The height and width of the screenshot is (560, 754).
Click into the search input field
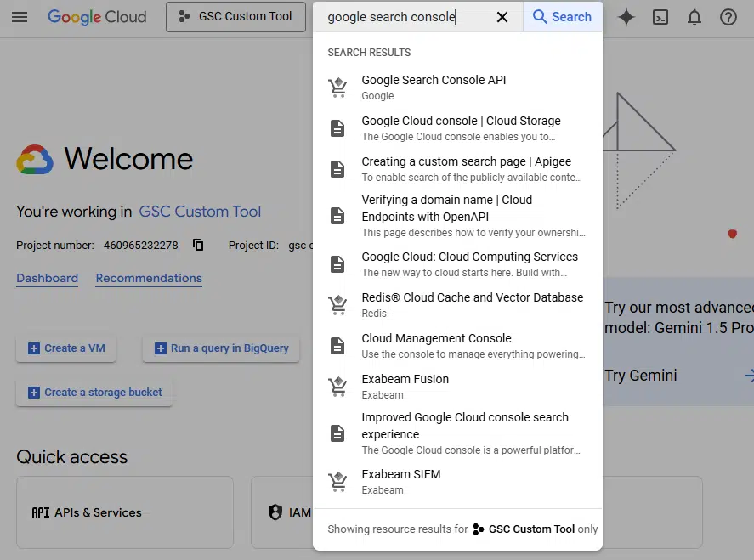click(x=409, y=17)
